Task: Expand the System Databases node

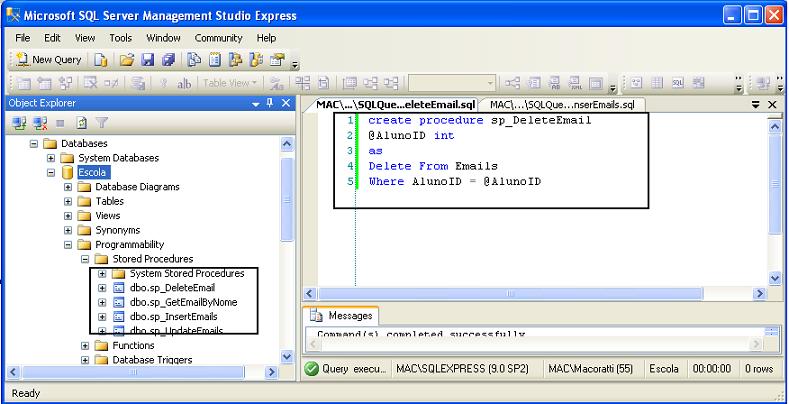Action: [51, 158]
